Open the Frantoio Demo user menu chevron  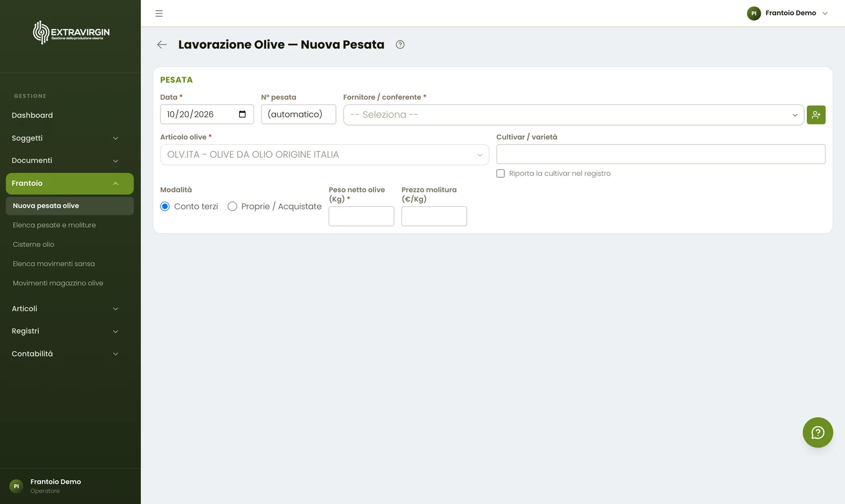(x=825, y=13)
